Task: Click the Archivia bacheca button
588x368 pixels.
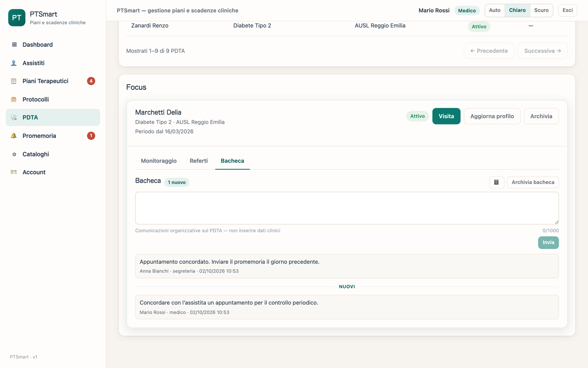Action: [x=533, y=182]
